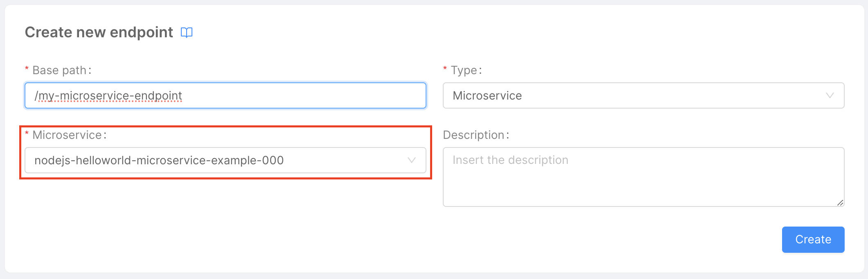Open the Type dropdown showing Microservice
This screenshot has height=279, width=868.
pos(643,95)
